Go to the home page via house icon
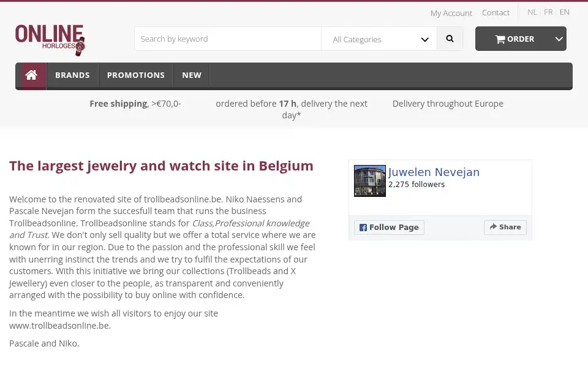 tap(31, 75)
